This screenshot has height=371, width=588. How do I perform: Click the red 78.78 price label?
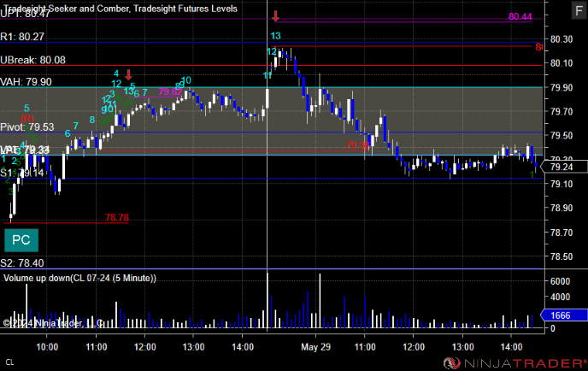(117, 218)
